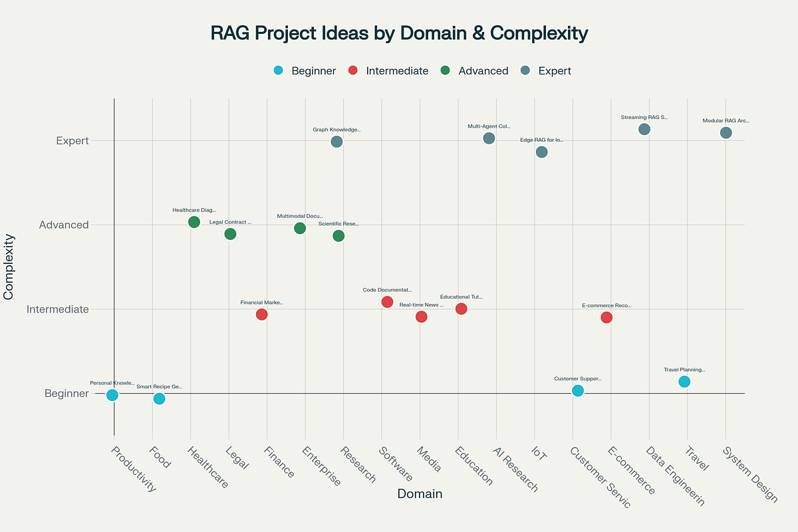Viewport: 798px width, 532px height.
Task: Click the Multimodal Docu... green dot
Action: [300, 228]
